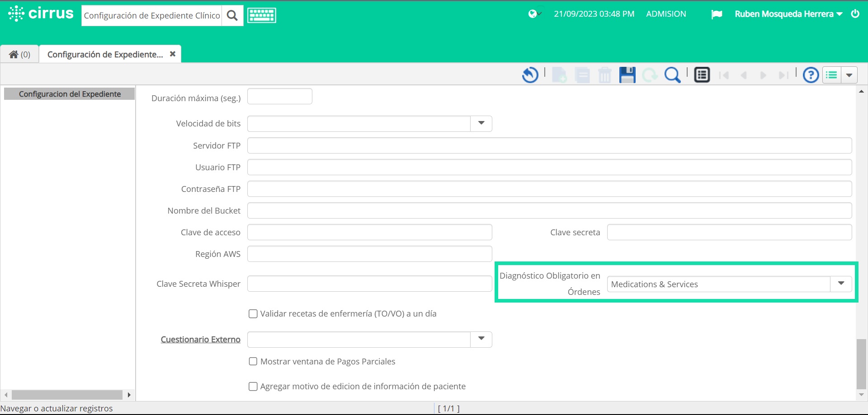This screenshot has width=868, height=415.
Task: Delete the record with the trash icon
Action: pyautogui.click(x=605, y=75)
